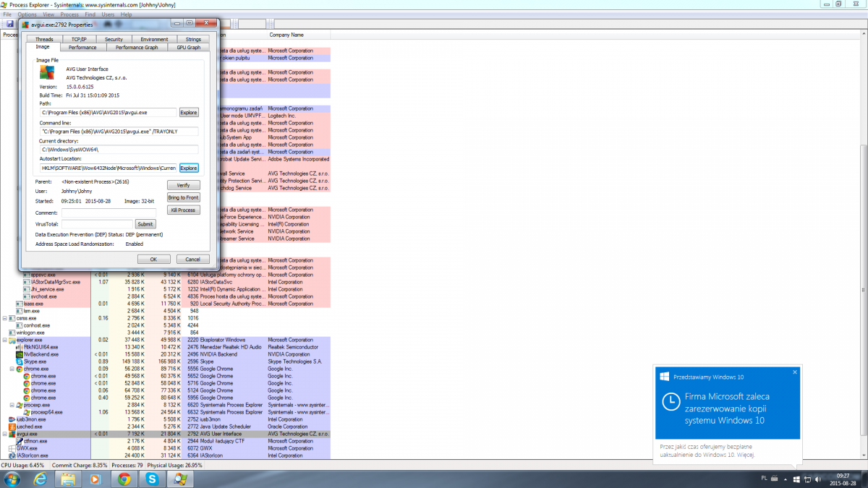Click Chrome icon in the PID 5556 row
Image resolution: width=868 pixels, height=488 pixels.
tap(19, 369)
